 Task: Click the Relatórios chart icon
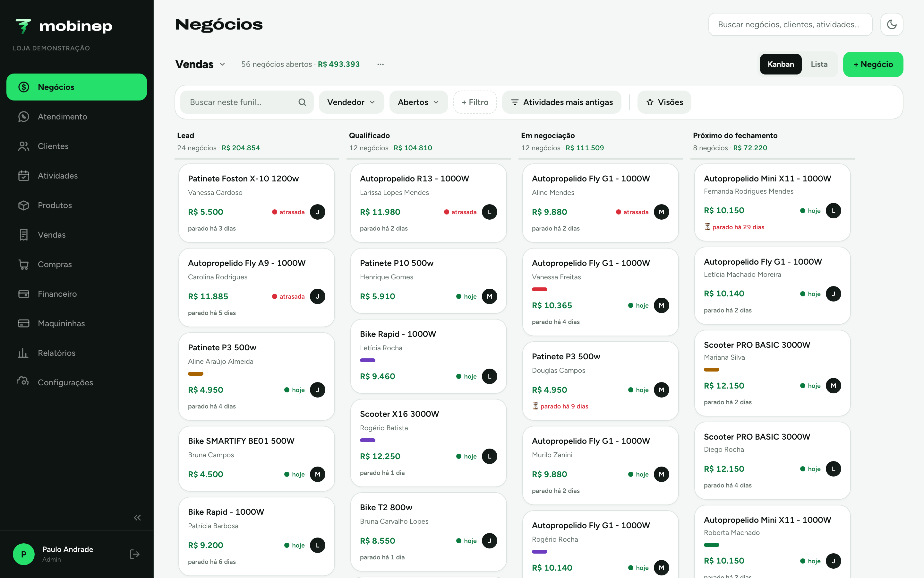click(24, 353)
